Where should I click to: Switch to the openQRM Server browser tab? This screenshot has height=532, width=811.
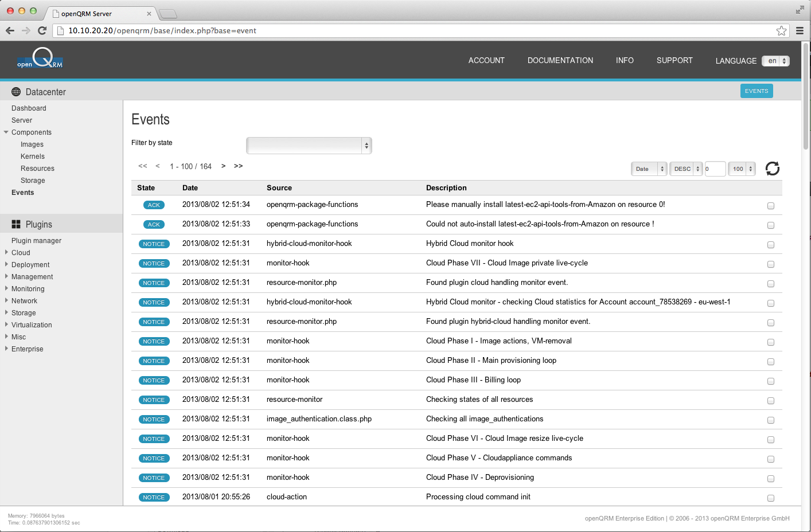tap(98, 13)
